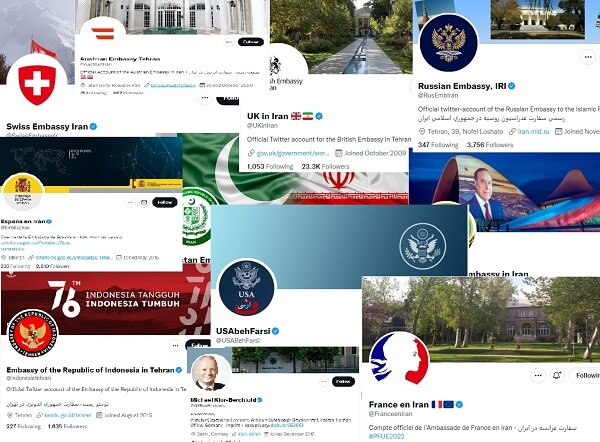This screenshot has width=600, height=442.
Task: Click the message envelope icon on España profile
Action: point(144,202)
